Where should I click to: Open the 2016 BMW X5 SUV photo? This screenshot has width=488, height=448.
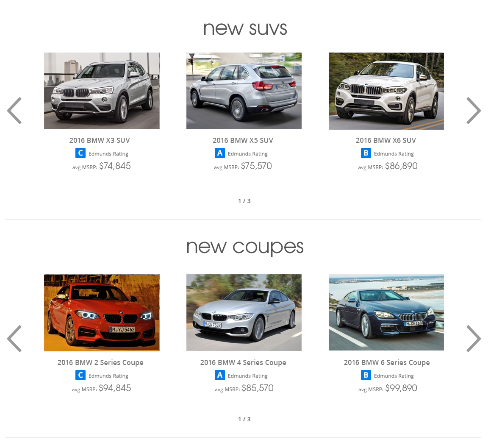[244, 91]
